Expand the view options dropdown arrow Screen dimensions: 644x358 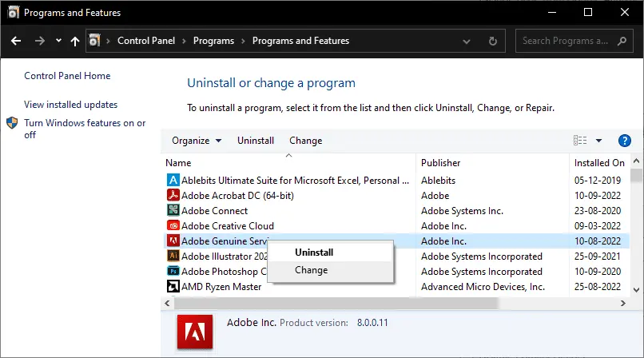point(599,141)
